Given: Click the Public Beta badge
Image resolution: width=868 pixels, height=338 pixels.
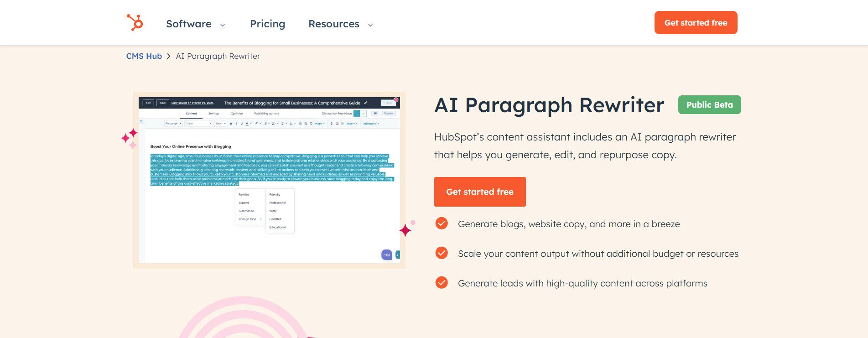Looking at the screenshot, I should [709, 104].
